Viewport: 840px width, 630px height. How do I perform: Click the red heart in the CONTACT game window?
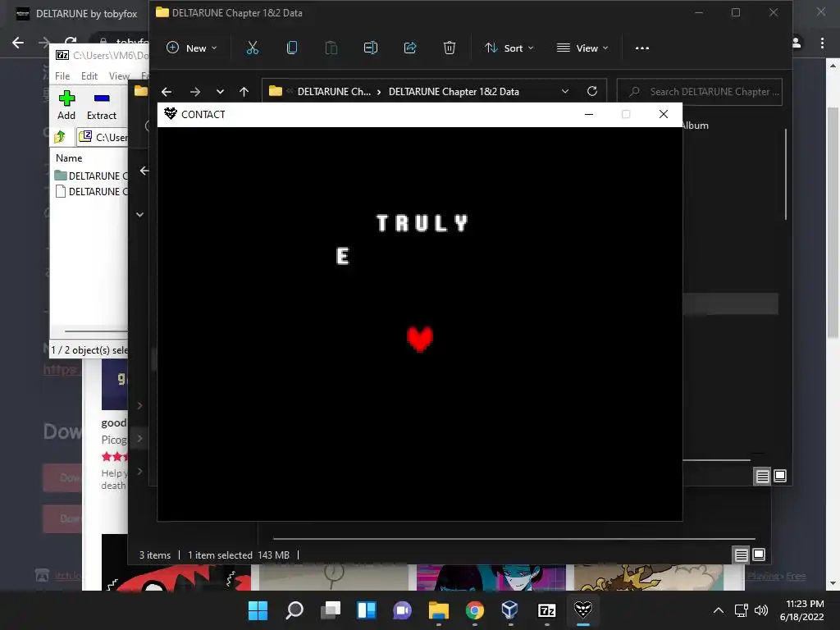point(419,339)
